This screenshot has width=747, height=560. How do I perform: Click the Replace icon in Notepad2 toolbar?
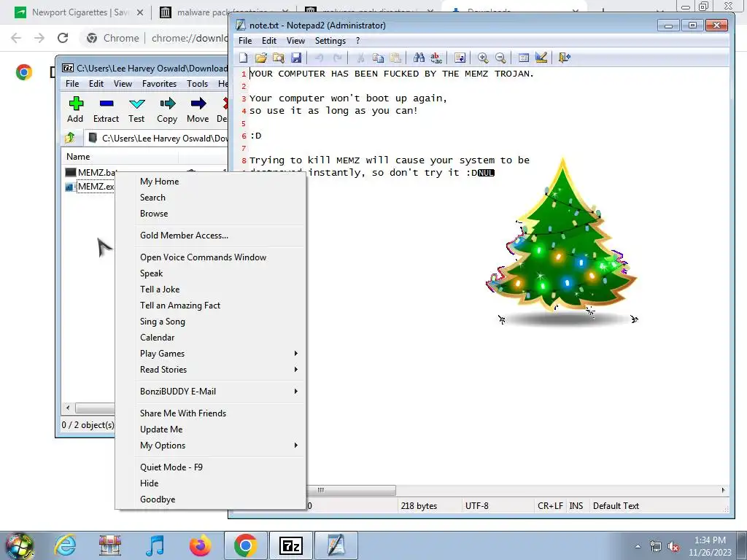pos(436,58)
